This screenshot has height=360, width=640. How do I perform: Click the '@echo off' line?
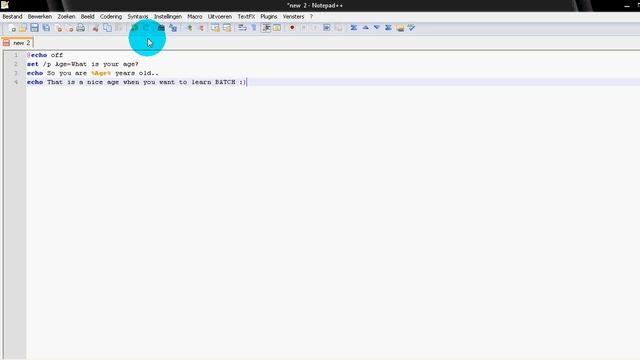click(45, 55)
